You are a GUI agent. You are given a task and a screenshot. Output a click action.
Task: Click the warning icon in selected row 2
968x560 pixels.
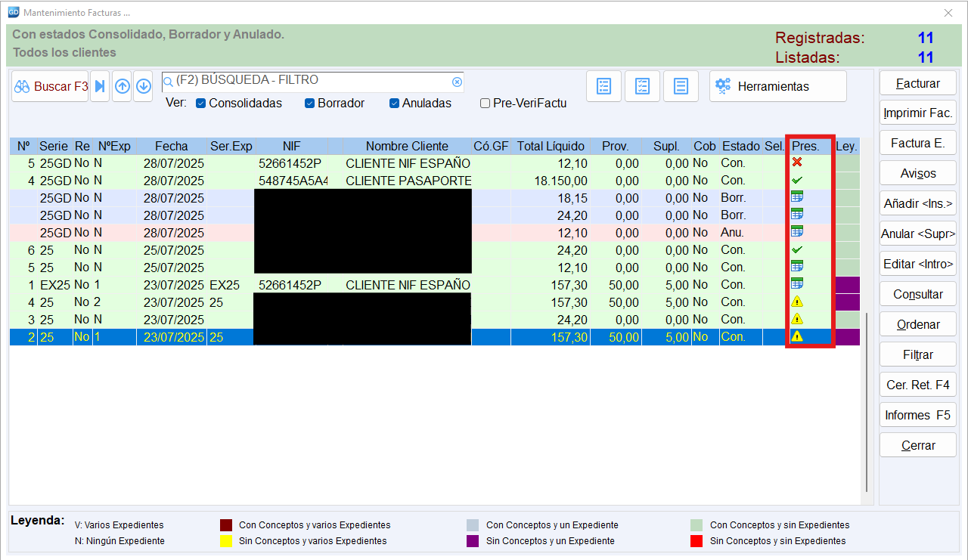point(796,336)
